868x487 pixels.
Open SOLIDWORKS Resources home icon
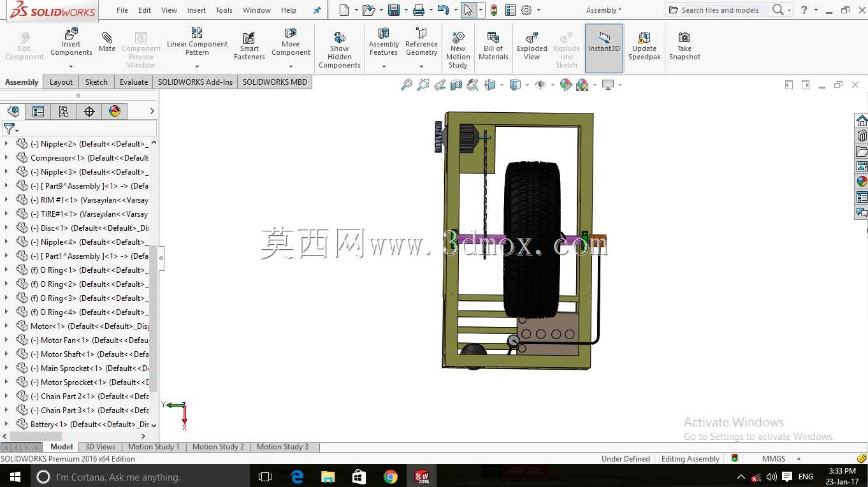[x=862, y=120]
